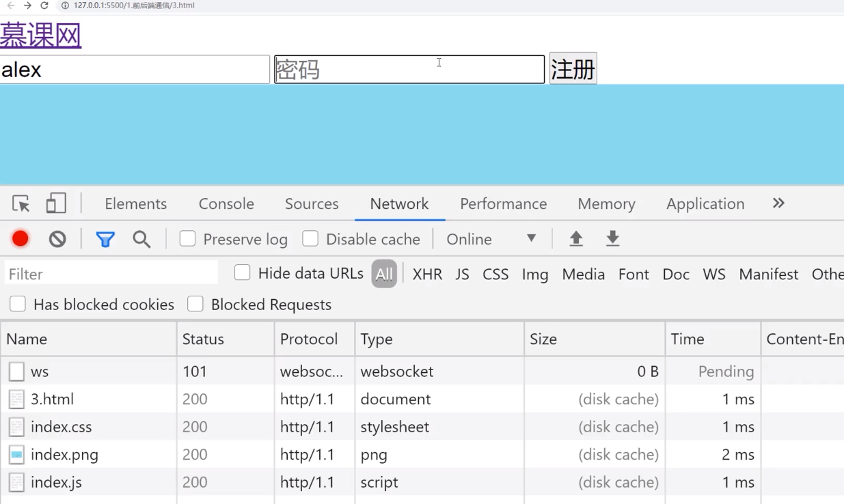Sort by the Name column header
844x504 pixels.
pos(89,339)
